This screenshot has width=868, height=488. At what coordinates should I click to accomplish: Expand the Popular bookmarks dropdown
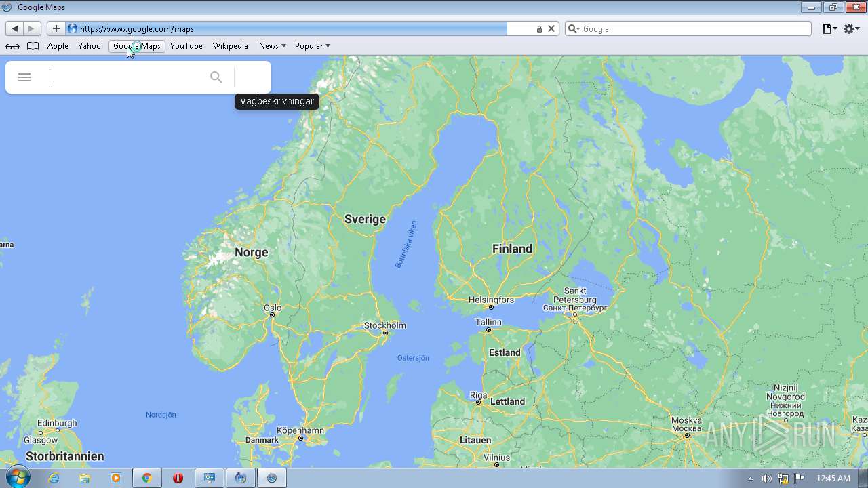tap(313, 46)
